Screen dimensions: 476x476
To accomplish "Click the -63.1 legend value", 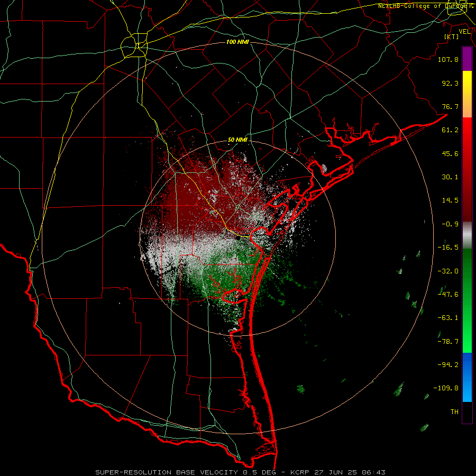I will coord(448,318).
